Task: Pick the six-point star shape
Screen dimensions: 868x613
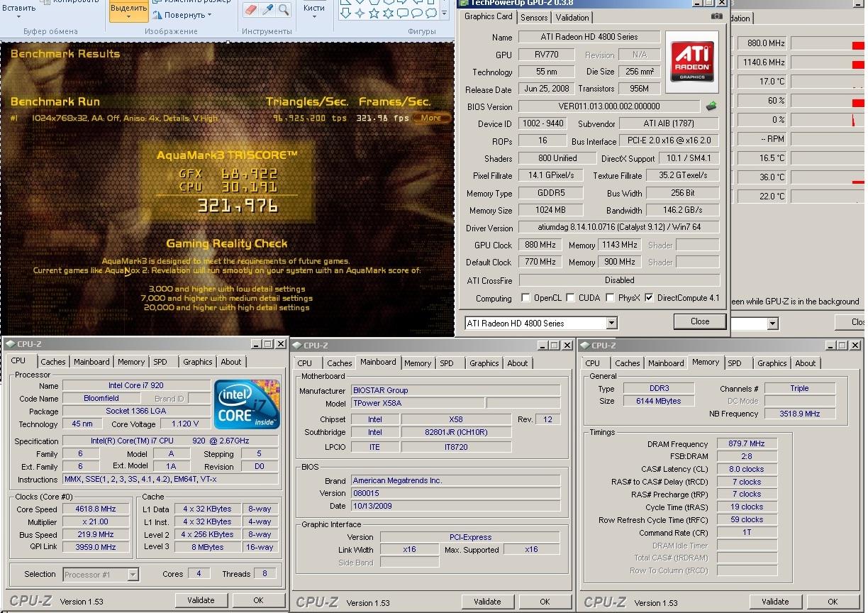Action: tap(388, 13)
